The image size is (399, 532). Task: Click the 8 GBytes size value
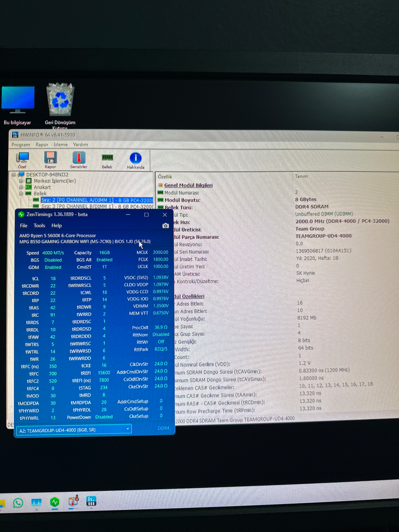pyautogui.click(x=306, y=199)
